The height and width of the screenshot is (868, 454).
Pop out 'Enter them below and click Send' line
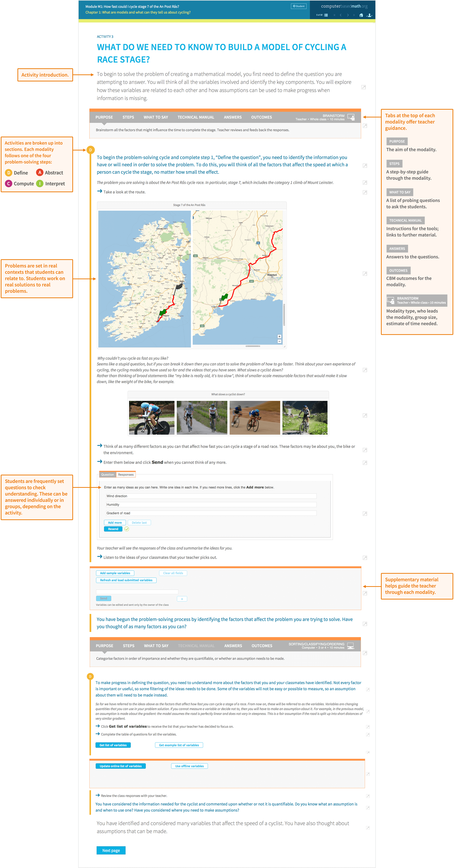(365, 463)
